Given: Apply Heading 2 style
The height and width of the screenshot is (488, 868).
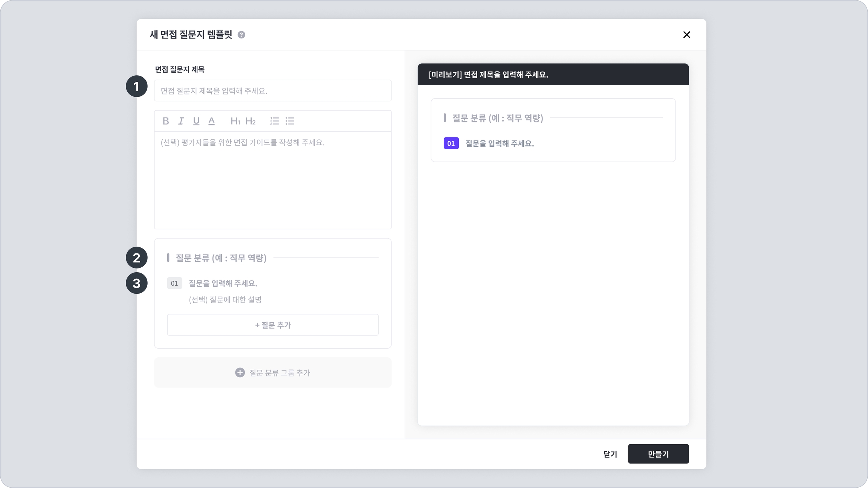Looking at the screenshot, I should (x=251, y=121).
